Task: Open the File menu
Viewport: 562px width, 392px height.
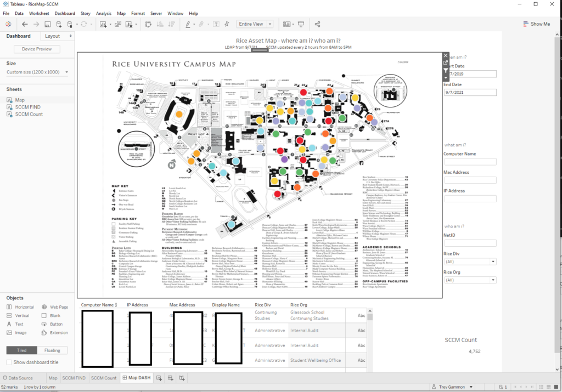Action: coord(6,13)
